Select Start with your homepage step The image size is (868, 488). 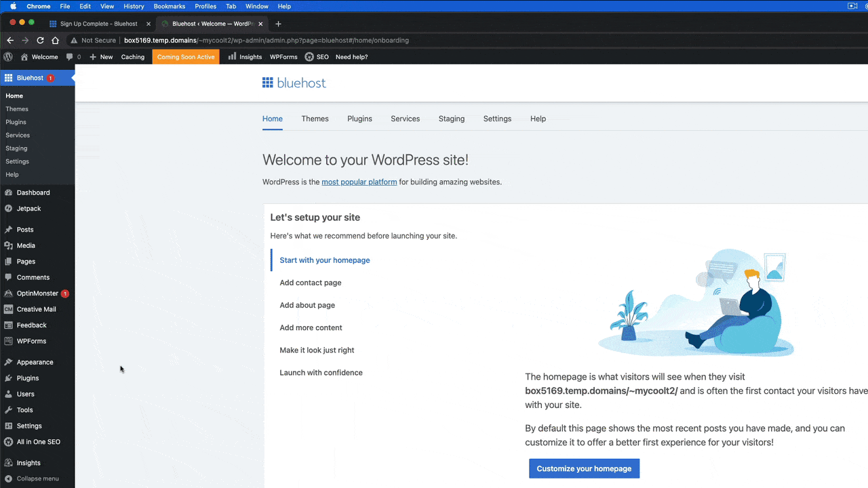[x=325, y=260]
